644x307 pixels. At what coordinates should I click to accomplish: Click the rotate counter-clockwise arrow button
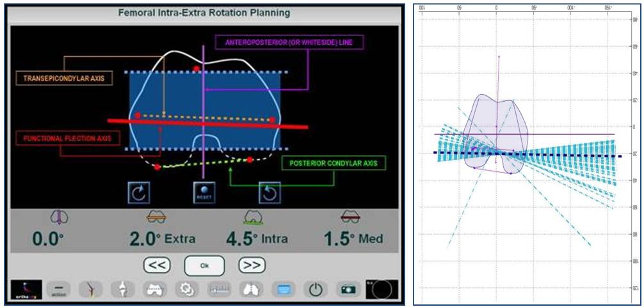pyautogui.click(x=269, y=193)
